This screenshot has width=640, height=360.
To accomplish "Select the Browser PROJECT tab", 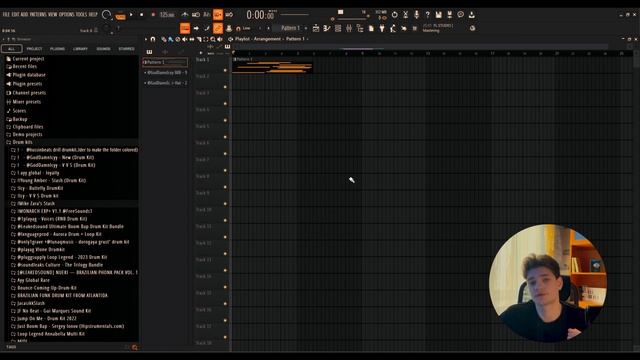I will click(x=34, y=49).
